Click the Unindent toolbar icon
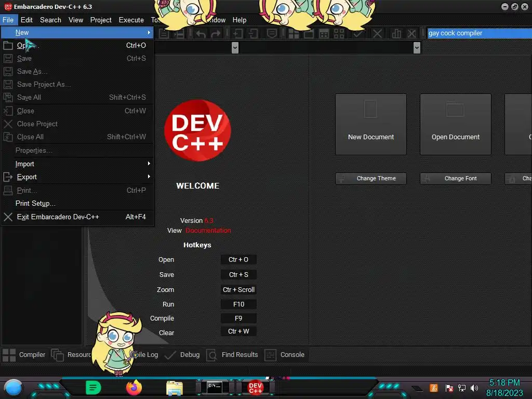The width and height of the screenshot is (532, 399). click(x=253, y=34)
